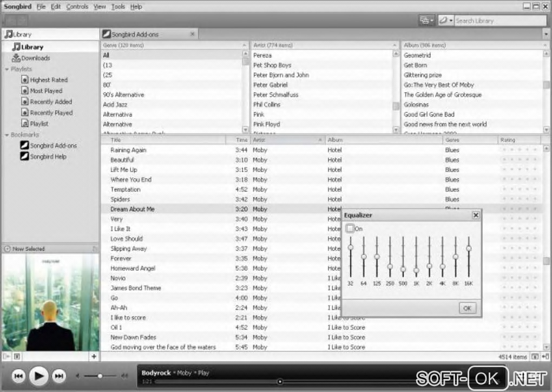Open the media view switcher dropdown
552x392 pixels.
(x=426, y=21)
